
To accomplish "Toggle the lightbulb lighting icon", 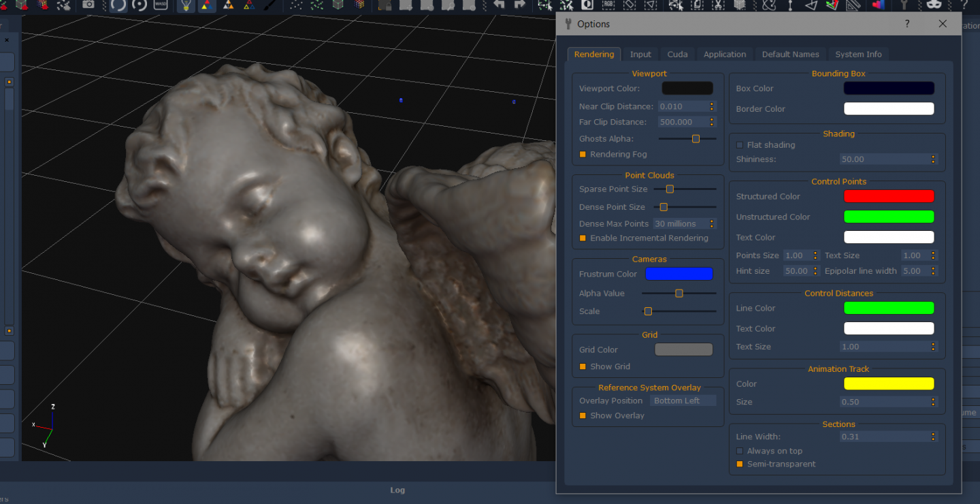I will pos(185,5).
